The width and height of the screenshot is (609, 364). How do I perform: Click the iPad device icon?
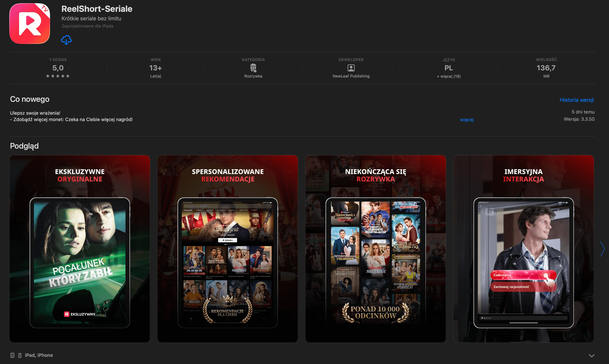tap(13, 355)
